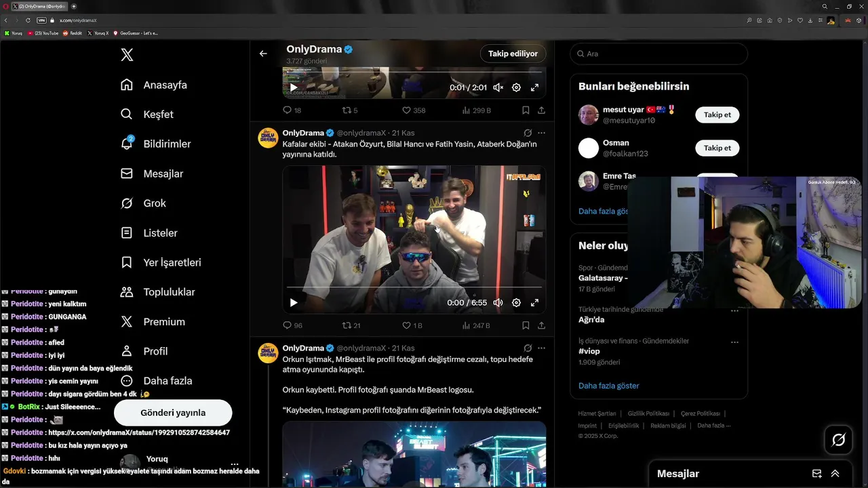Open settings gear on 2:01 video
Image resolution: width=868 pixels, height=488 pixels.
click(x=516, y=87)
